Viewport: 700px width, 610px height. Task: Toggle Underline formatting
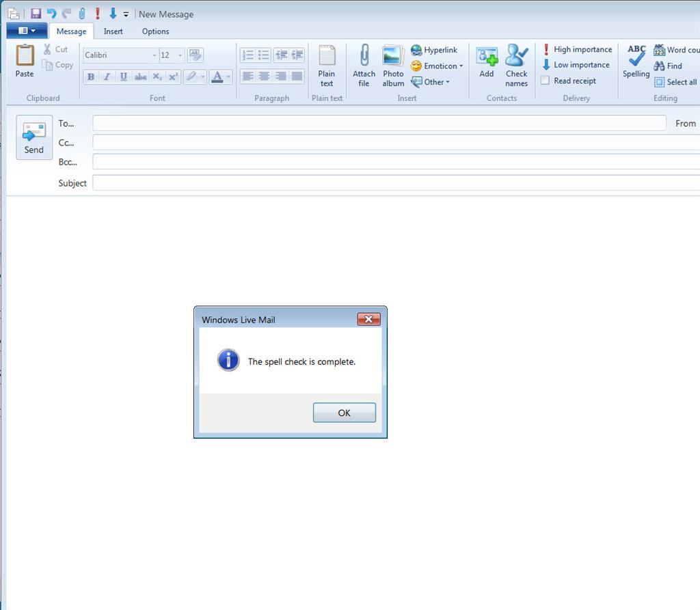124,77
